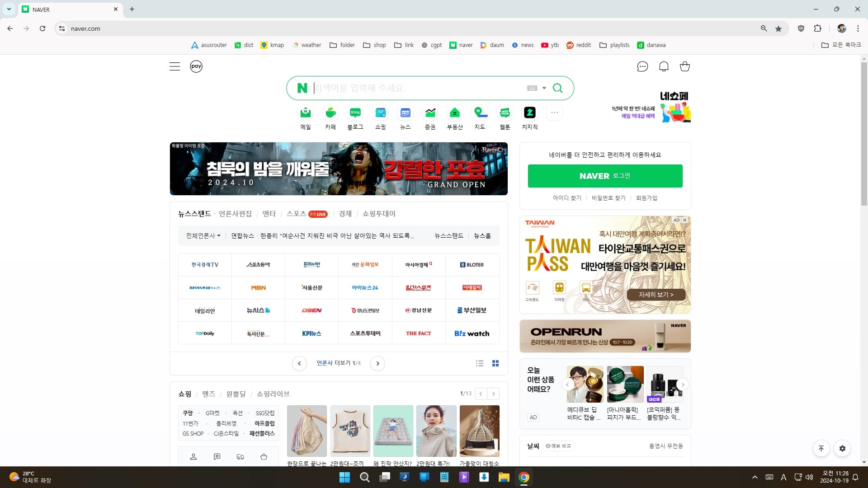
Task: Open the 메일 mail shortcut
Action: click(306, 117)
